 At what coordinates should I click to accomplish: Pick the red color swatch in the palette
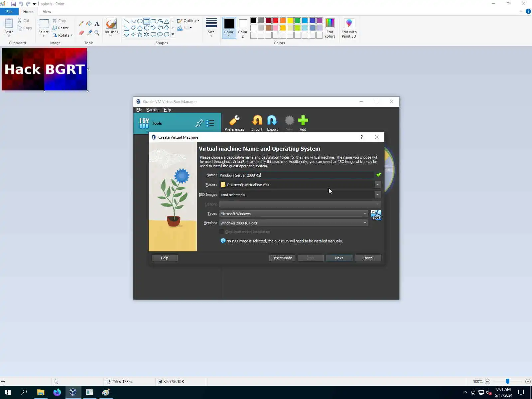click(275, 21)
